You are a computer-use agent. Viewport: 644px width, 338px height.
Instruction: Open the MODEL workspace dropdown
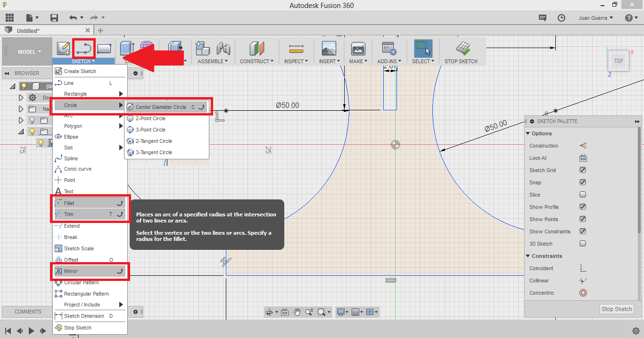tap(29, 52)
